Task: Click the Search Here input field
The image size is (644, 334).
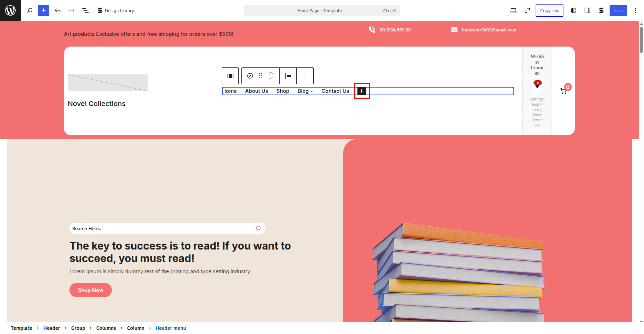Action: pyautogui.click(x=162, y=228)
